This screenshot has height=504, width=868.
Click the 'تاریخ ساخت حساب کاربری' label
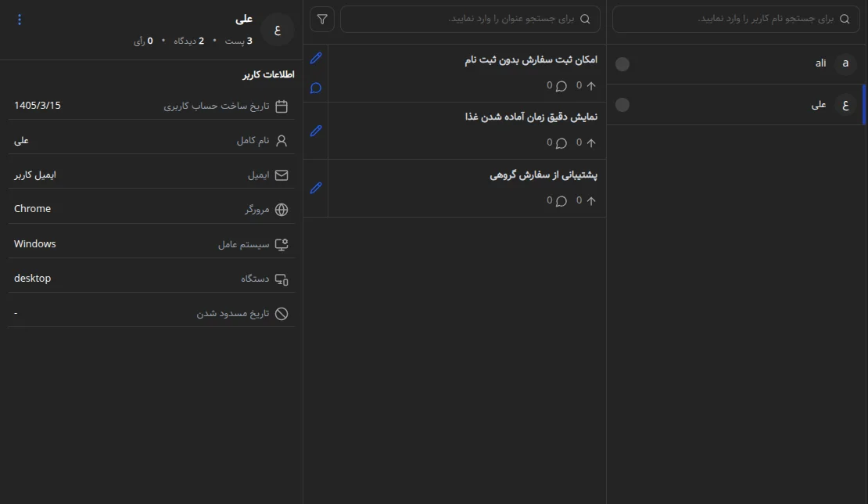217,106
